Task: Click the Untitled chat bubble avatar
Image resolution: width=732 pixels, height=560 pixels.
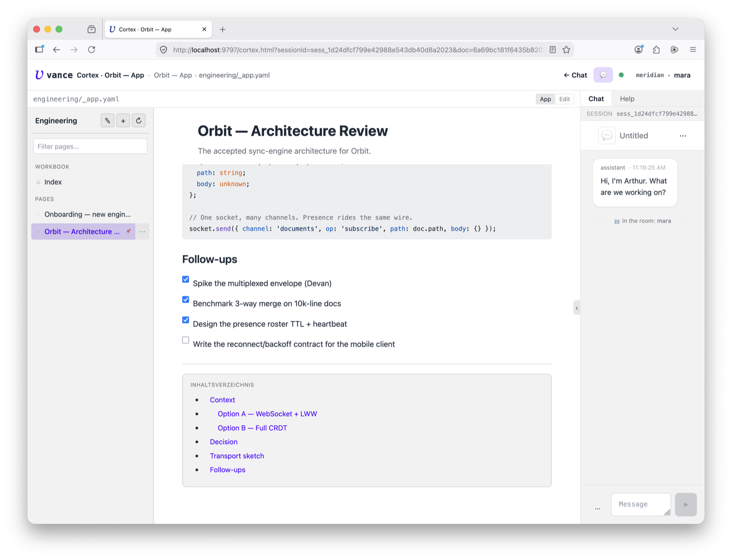Action: pyautogui.click(x=607, y=135)
